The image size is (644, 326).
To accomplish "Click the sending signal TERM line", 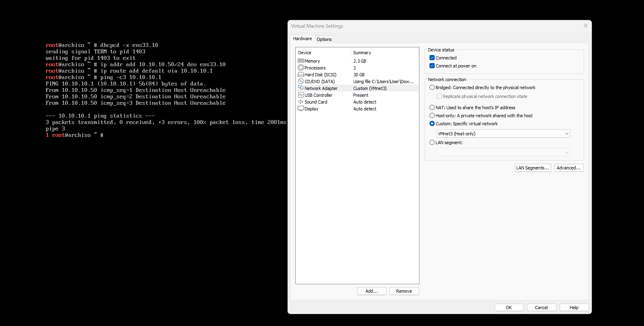I will [x=95, y=52].
